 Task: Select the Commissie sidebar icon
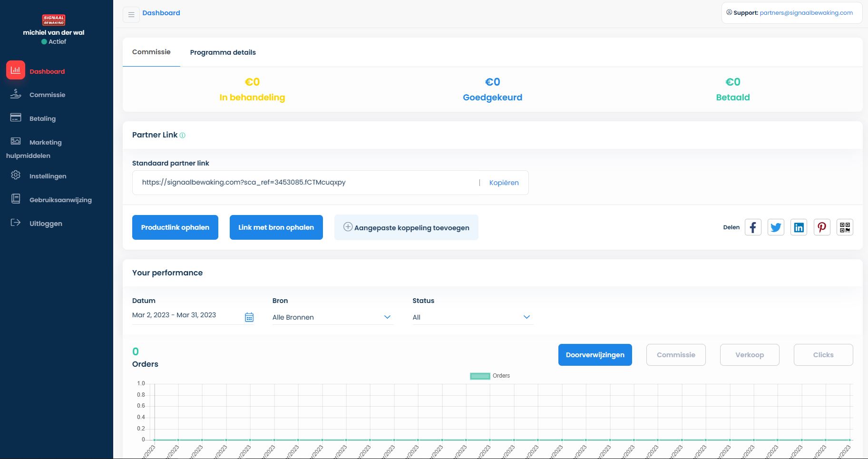[x=16, y=94]
